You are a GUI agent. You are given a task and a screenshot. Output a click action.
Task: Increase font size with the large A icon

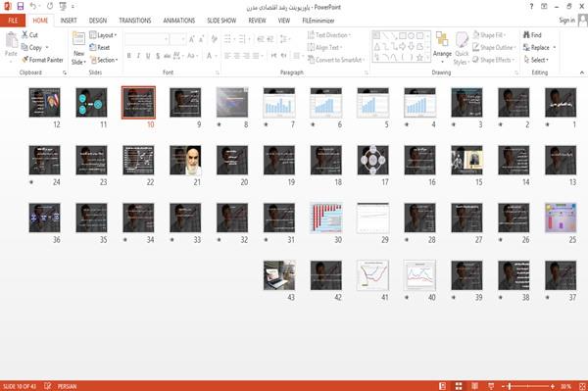192,39
